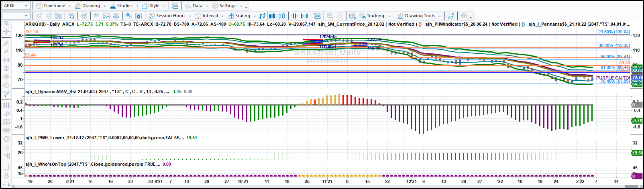Click the layout icon next to Style

tap(175, 6)
